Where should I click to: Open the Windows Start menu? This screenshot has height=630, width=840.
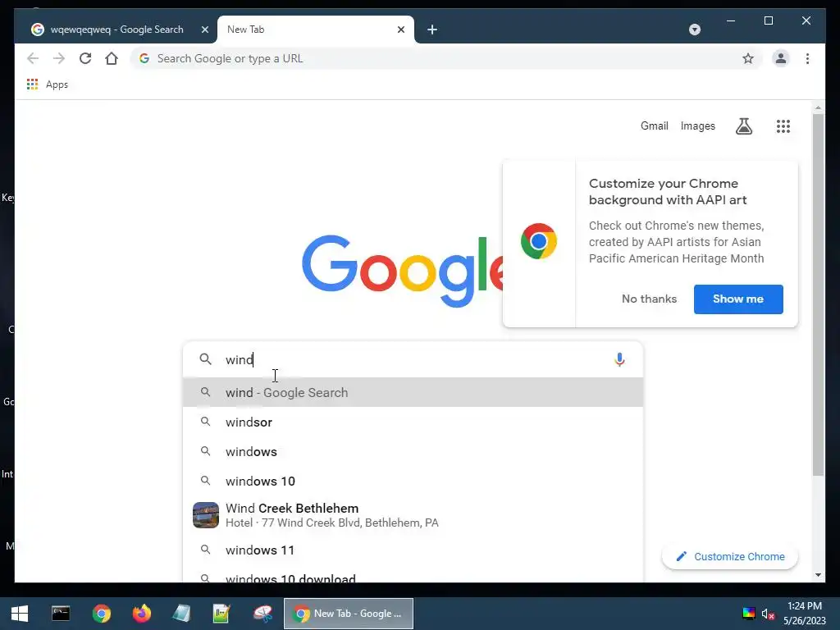[20, 614]
